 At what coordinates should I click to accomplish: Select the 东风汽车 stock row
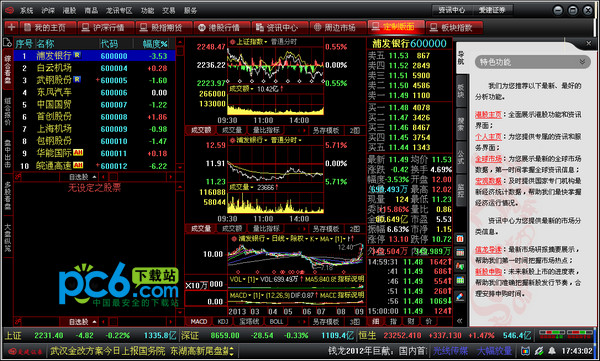pyautogui.click(x=95, y=92)
